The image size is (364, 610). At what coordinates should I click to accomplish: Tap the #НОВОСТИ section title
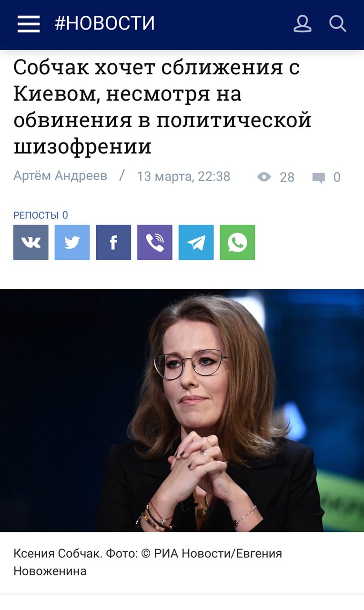105,23
